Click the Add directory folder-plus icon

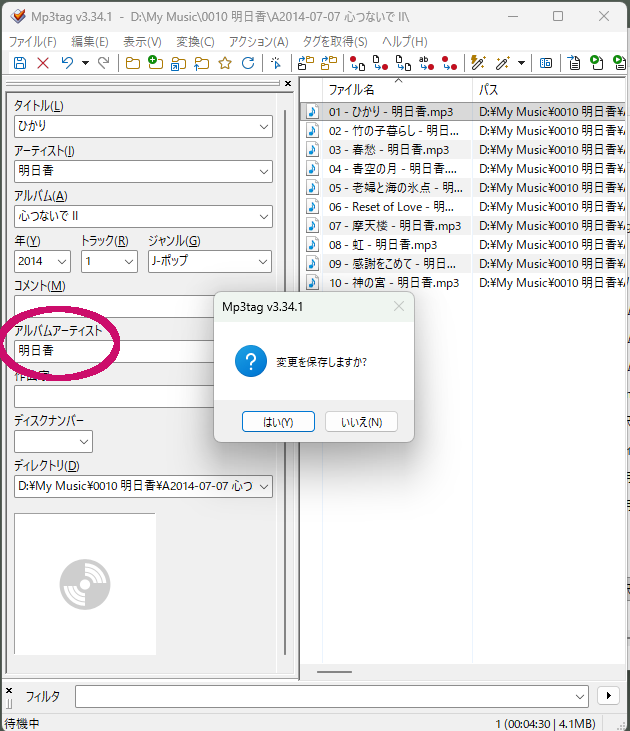pos(155,62)
